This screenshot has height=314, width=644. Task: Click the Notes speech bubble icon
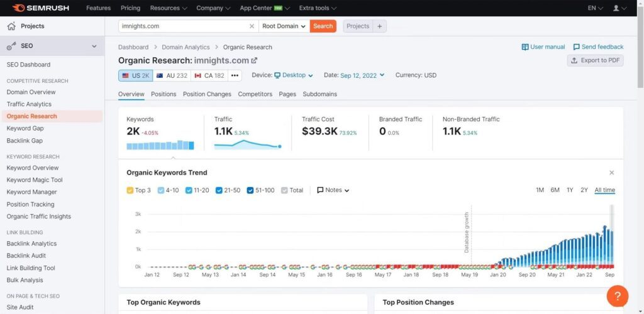click(320, 190)
